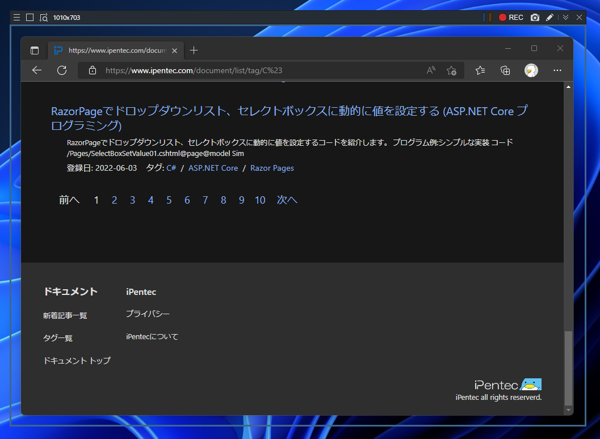This screenshot has width=600, height=439.
Task: View site security lock info
Action: coord(92,70)
